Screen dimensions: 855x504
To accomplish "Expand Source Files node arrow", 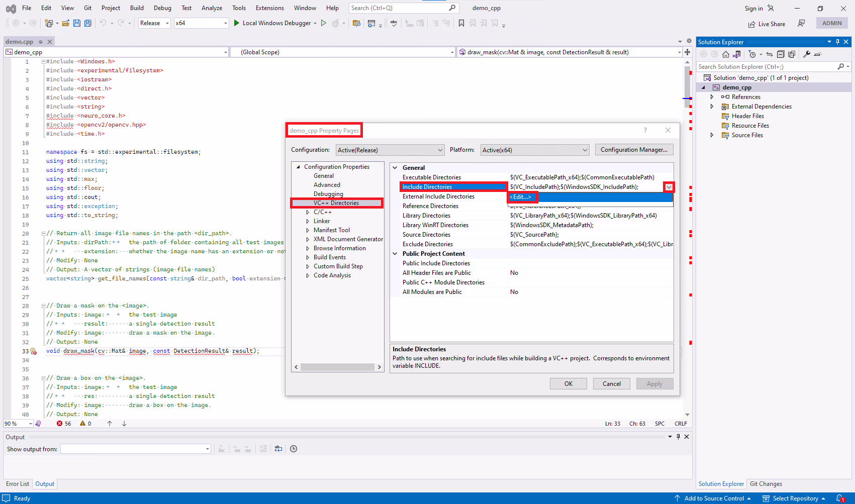I will [x=712, y=135].
